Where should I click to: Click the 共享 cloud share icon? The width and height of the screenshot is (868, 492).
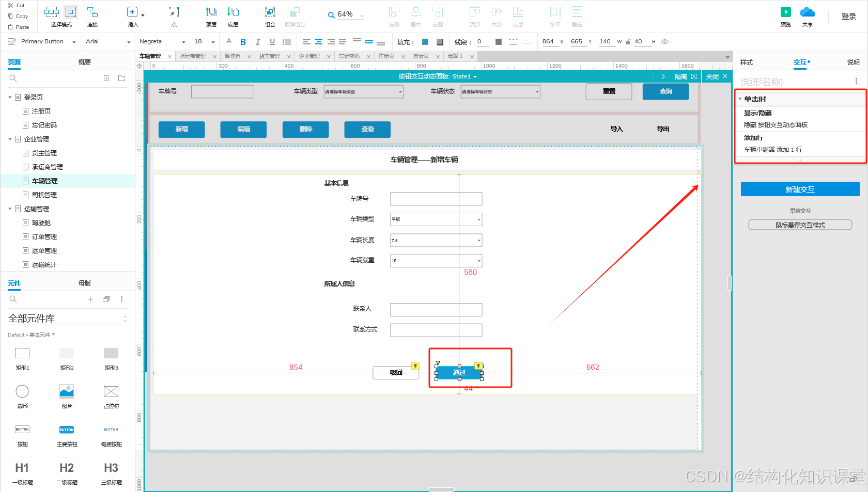pos(807,12)
